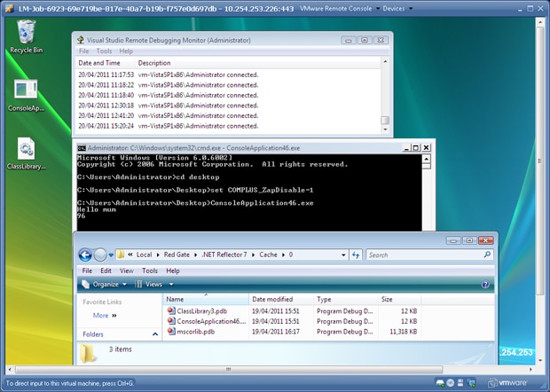Open Explorer help with the question mark icon

coord(485,285)
